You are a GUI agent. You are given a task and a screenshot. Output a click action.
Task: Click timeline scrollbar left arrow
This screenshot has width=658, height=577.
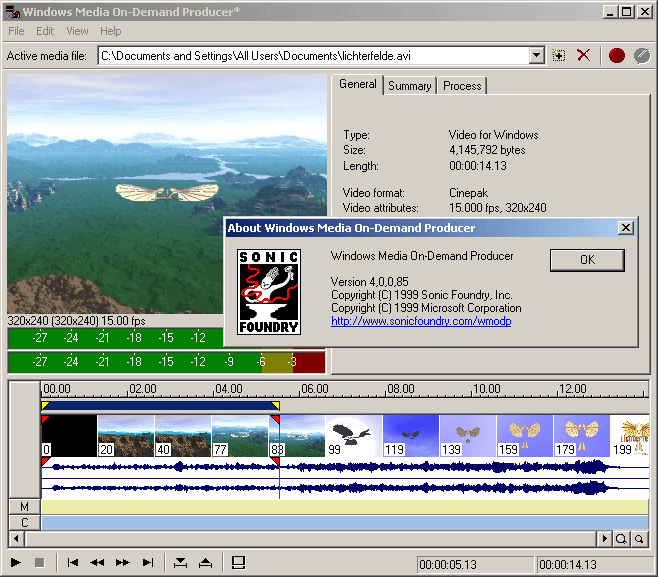(x=16, y=538)
